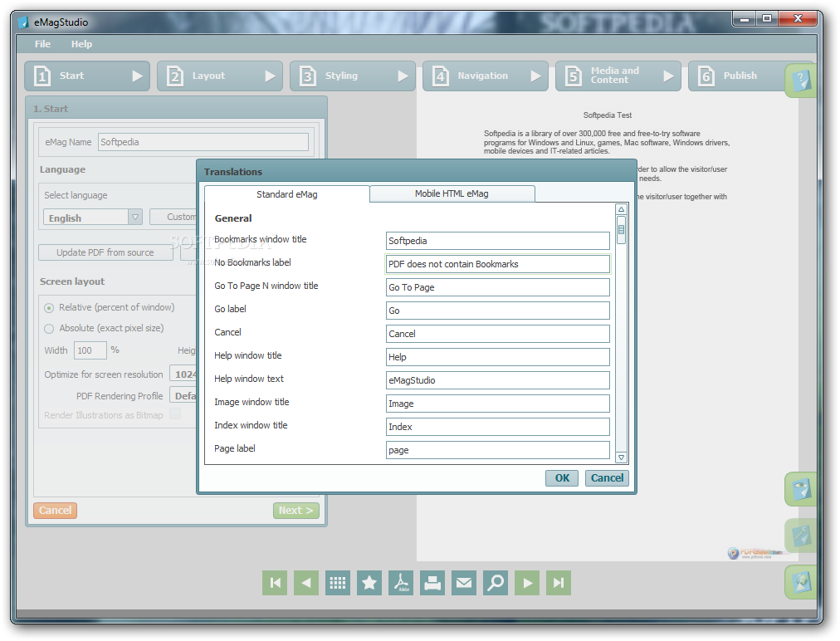This screenshot has height=641, width=840.
Task: Open step 4 Navigation
Action: click(486, 76)
